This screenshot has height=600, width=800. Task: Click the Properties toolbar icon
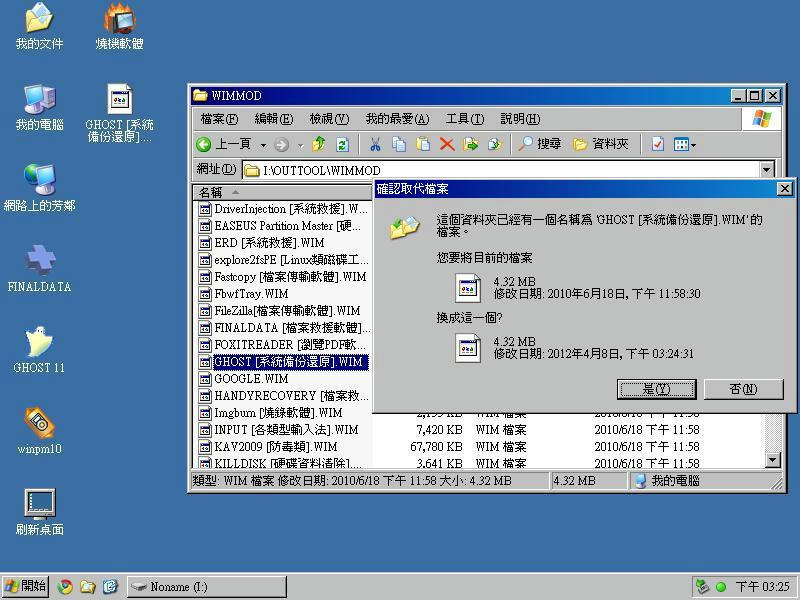(x=658, y=144)
